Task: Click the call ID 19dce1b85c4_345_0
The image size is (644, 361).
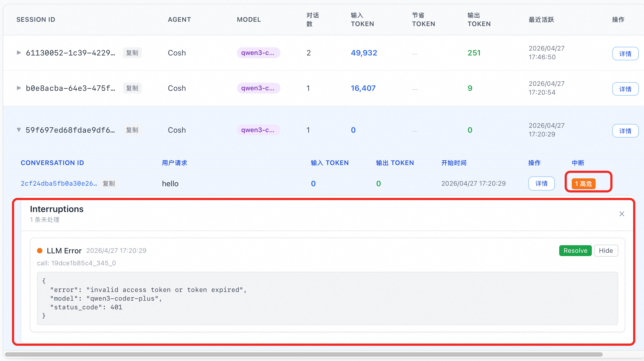Action: (x=76, y=263)
